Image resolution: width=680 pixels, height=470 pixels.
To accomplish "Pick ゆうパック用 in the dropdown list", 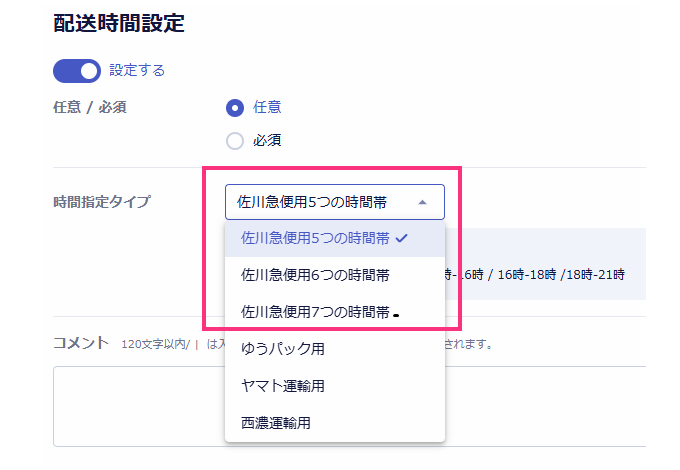I will 283,349.
